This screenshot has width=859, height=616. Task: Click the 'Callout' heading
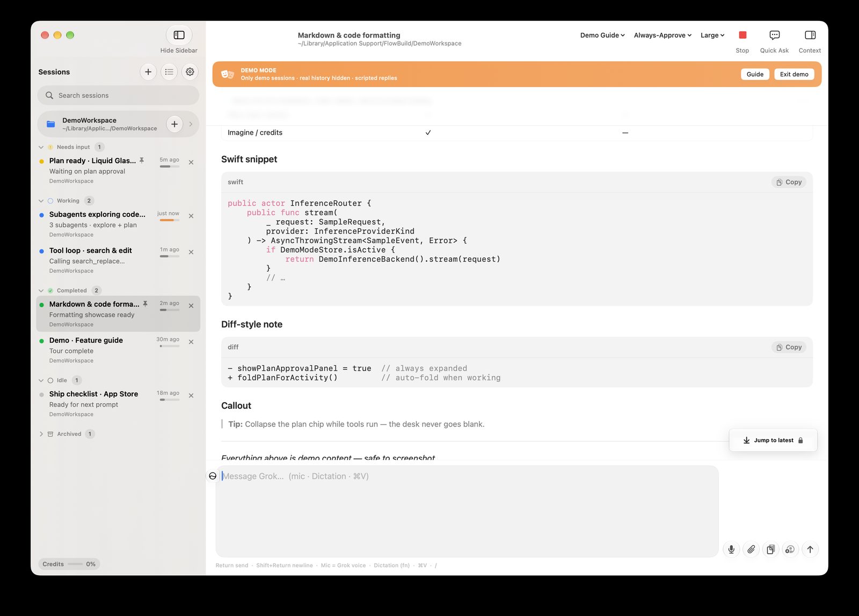236,405
